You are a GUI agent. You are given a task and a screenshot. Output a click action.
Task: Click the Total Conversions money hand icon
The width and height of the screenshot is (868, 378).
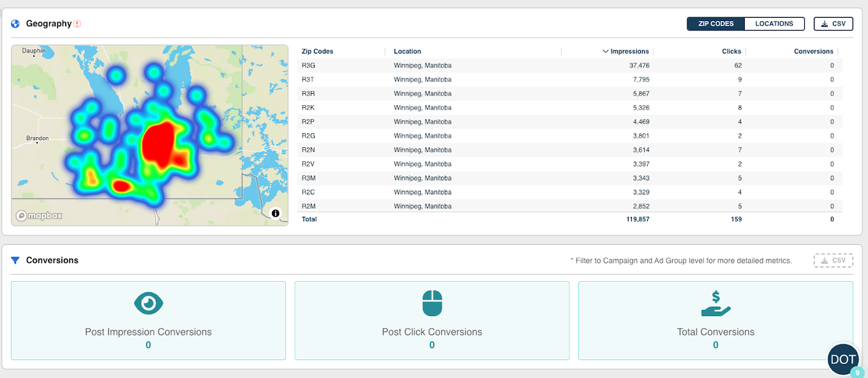tap(715, 303)
